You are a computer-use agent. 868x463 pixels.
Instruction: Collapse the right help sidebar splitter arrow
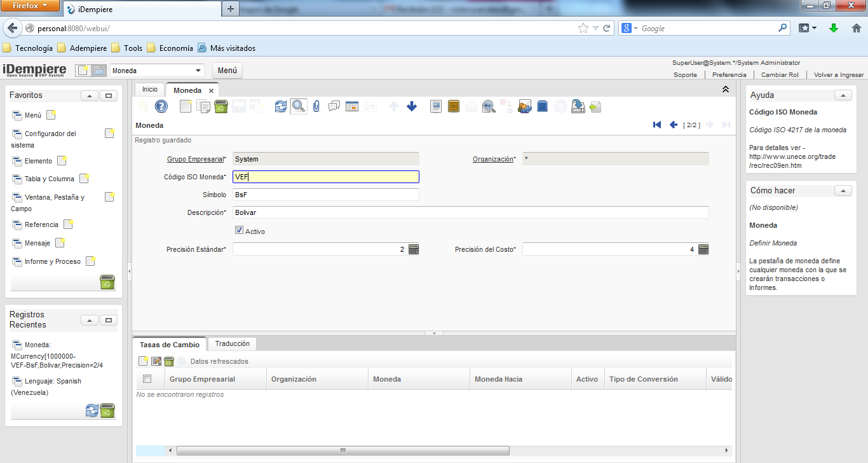pos(738,271)
